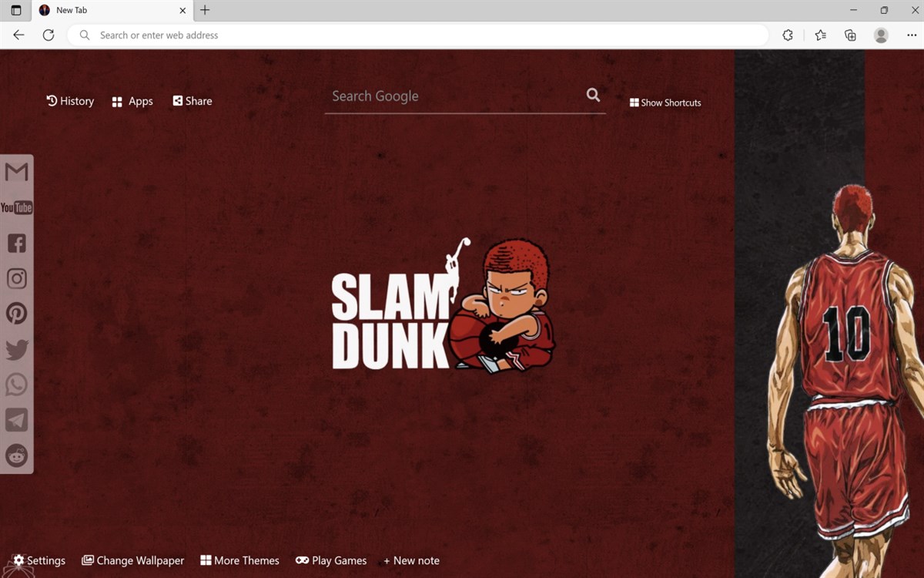Click the Slam Dunk logo image

pyautogui.click(x=443, y=306)
